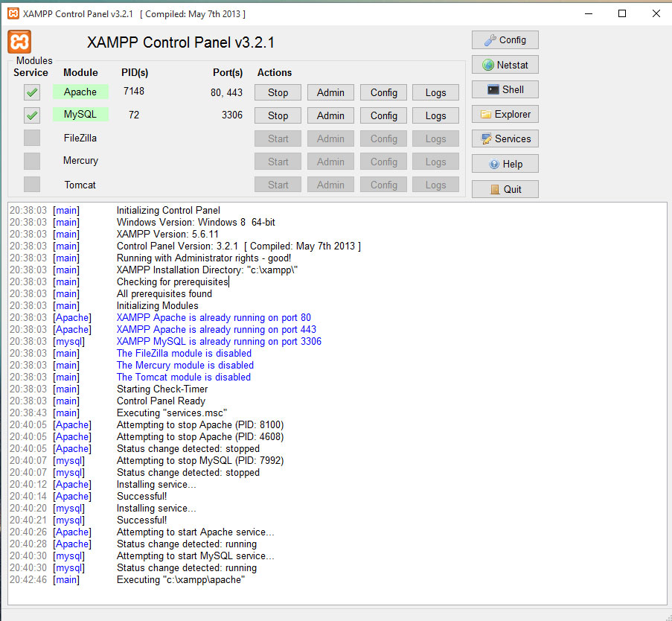Screen dimensions: 672x621
Task: Click the Mercury Config button
Action: pos(383,162)
